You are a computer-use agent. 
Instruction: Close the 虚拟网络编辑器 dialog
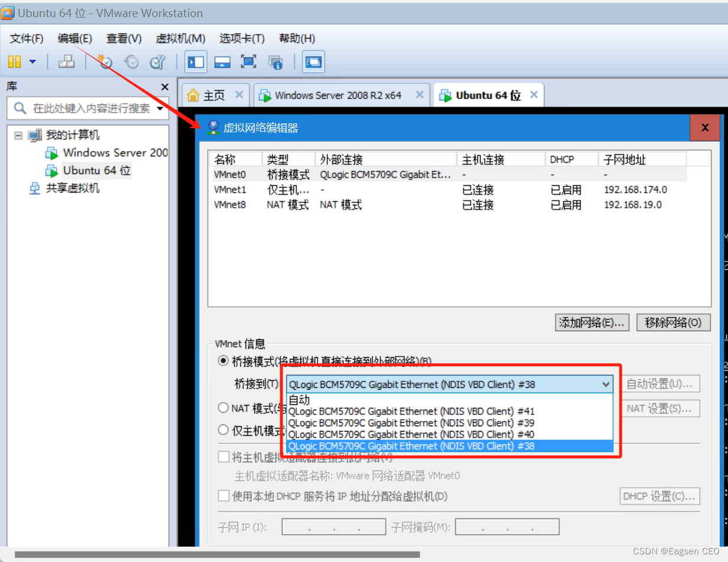coord(705,127)
